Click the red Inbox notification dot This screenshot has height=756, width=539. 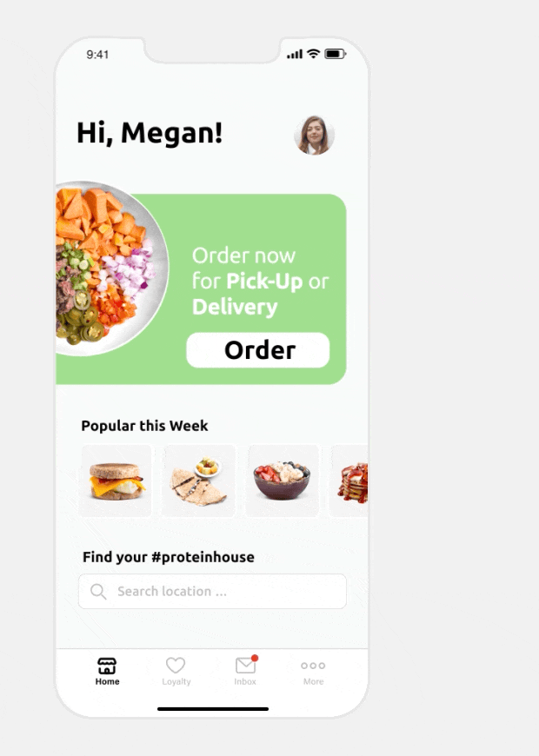click(x=255, y=658)
